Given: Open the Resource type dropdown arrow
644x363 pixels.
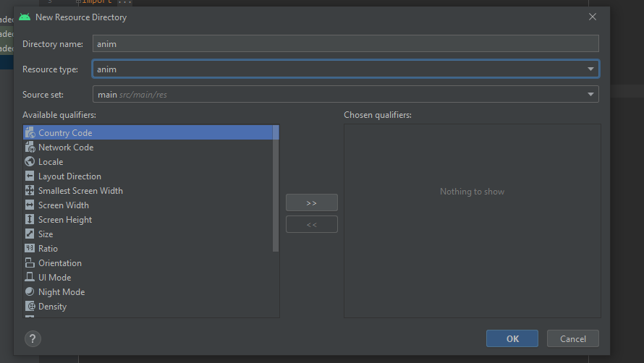Looking at the screenshot, I should pos(590,69).
